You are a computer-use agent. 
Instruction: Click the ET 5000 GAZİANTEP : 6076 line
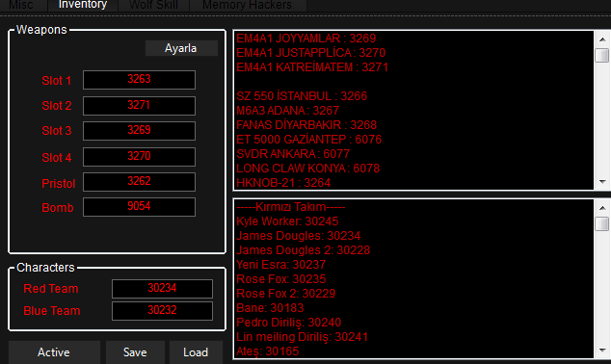[308, 140]
